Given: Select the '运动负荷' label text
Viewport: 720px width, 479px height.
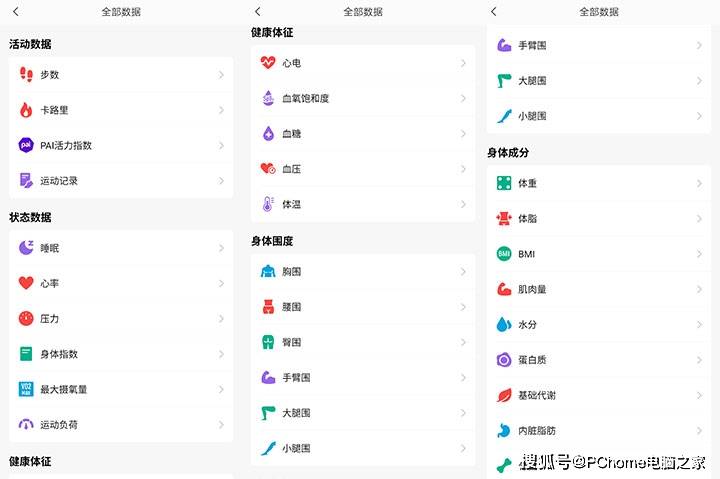Looking at the screenshot, I should point(59,425).
